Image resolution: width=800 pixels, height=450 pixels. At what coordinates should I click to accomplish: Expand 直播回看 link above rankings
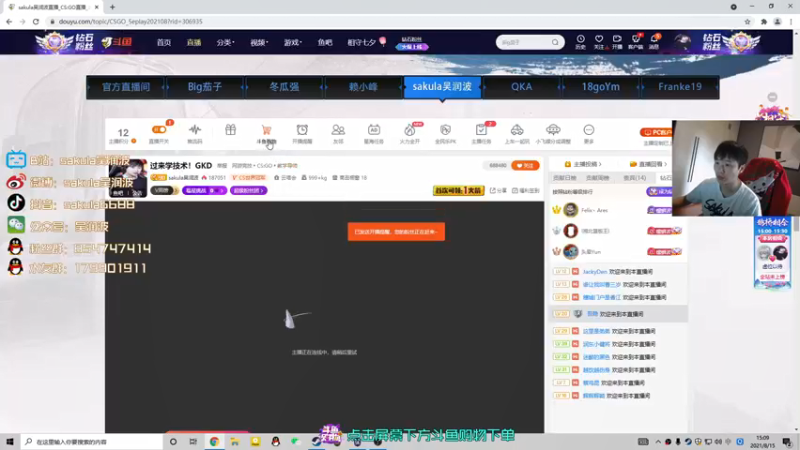point(648,164)
